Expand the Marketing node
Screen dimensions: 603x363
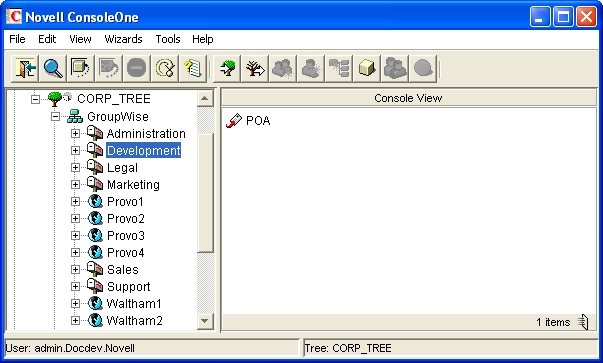tap(75, 185)
